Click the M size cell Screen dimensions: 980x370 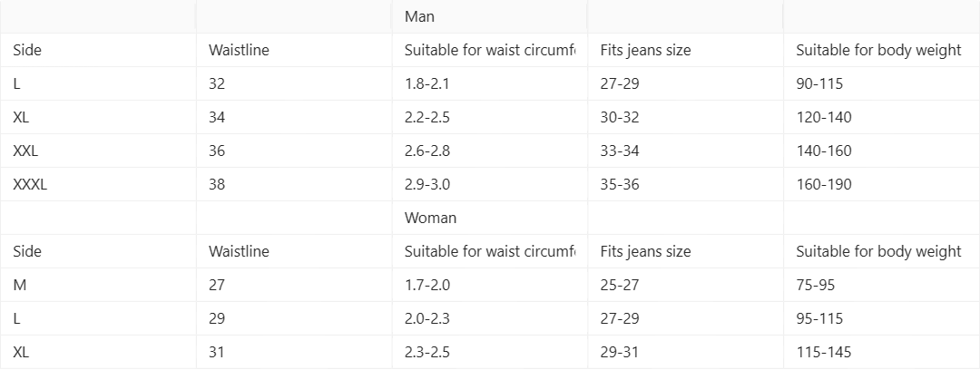(x=19, y=285)
